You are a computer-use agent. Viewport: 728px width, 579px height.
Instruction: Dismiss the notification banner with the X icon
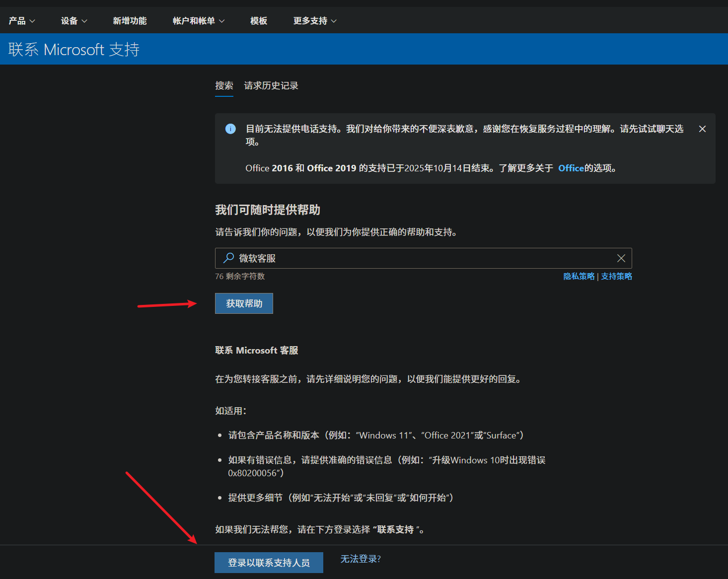click(x=702, y=129)
